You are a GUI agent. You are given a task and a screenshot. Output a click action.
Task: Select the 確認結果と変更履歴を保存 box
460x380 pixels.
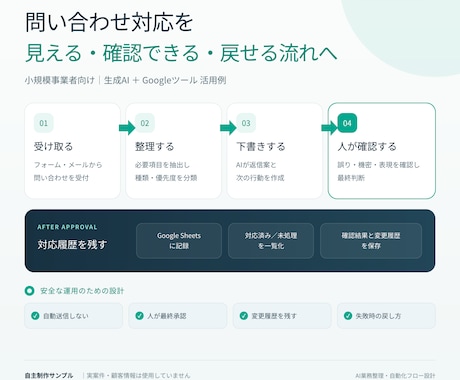point(371,241)
